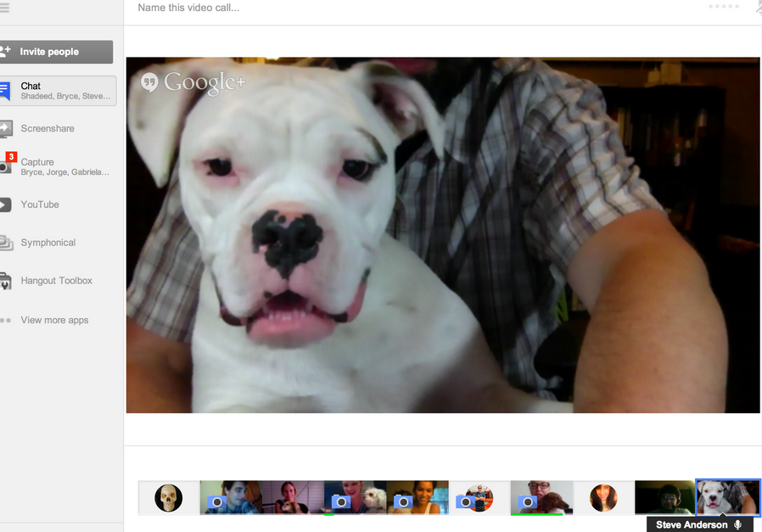Select the dark thumbnail of man with headphones
This screenshot has height=532, width=762.
coord(664,498)
